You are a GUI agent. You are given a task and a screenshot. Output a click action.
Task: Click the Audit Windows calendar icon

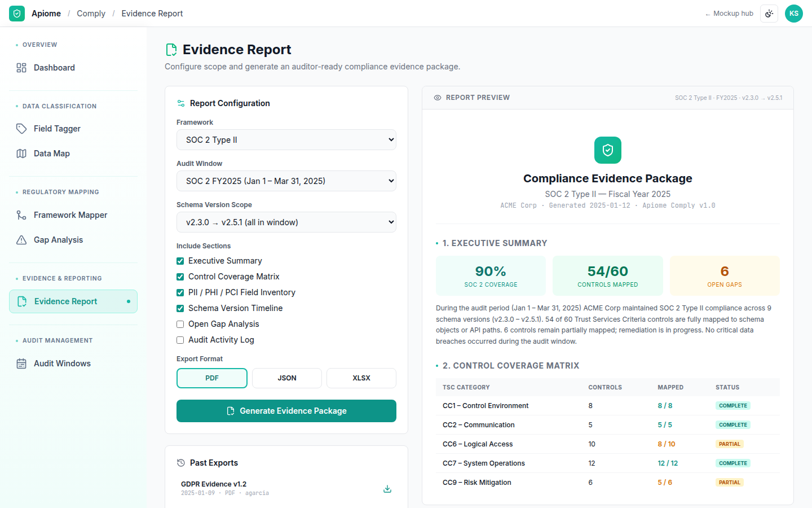click(x=21, y=364)
